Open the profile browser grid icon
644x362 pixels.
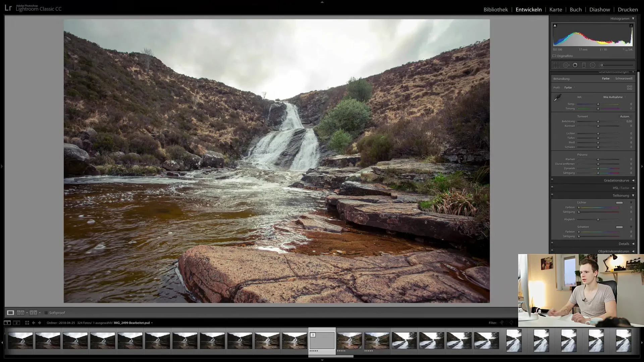pyautogui.click(x=629, y=88)
